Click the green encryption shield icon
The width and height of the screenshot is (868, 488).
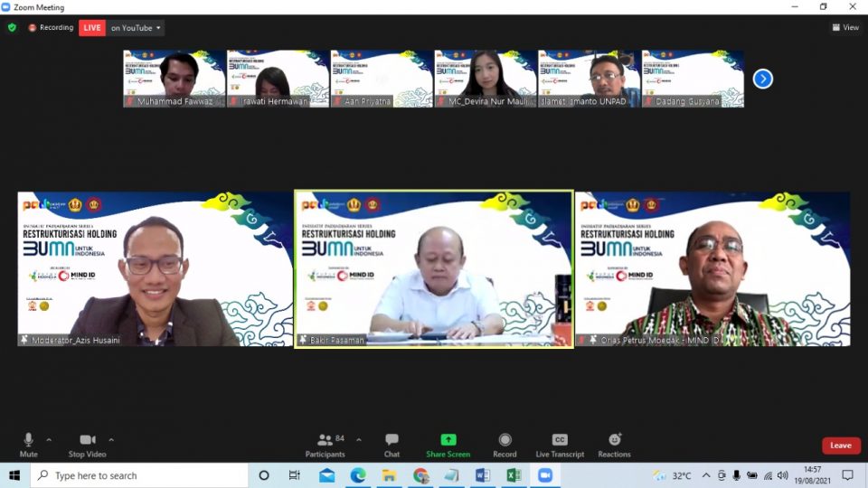[12, 28]
